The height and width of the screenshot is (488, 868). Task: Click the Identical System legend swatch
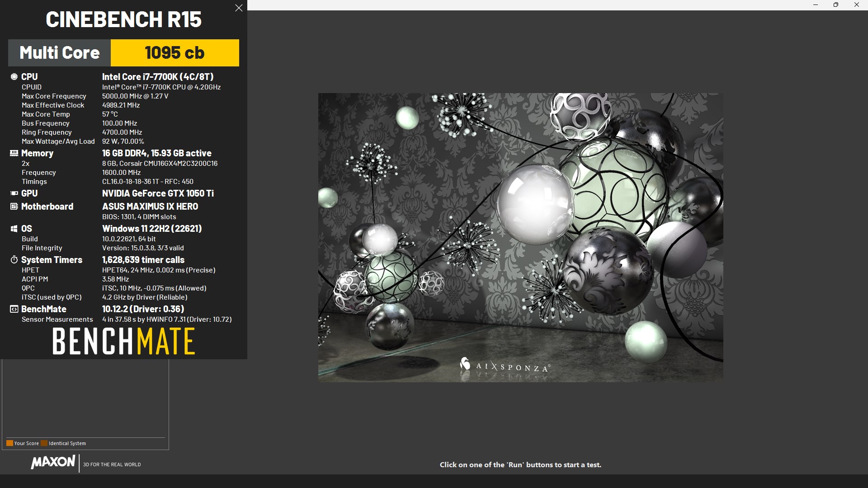[x=44, y=443]
